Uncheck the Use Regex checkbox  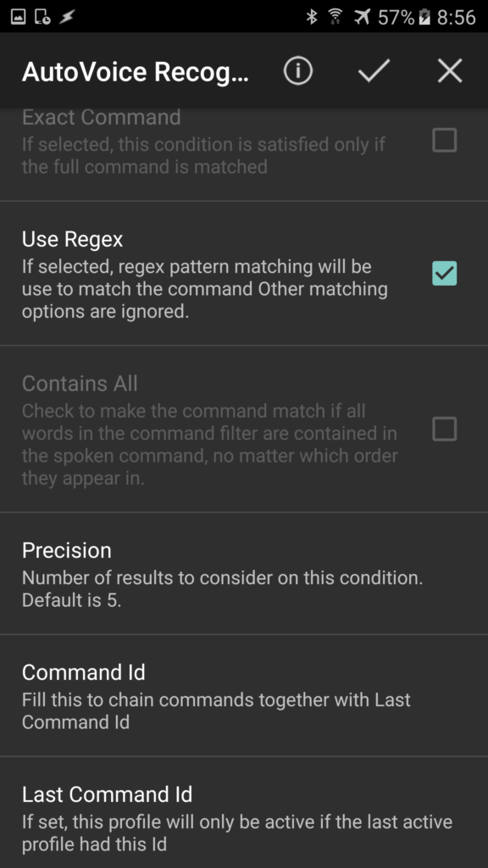[444, 273]
